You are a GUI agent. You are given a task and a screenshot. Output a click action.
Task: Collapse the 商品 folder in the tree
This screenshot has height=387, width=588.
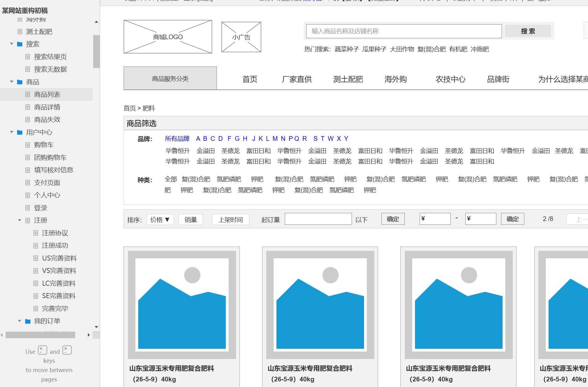(11, 82)
